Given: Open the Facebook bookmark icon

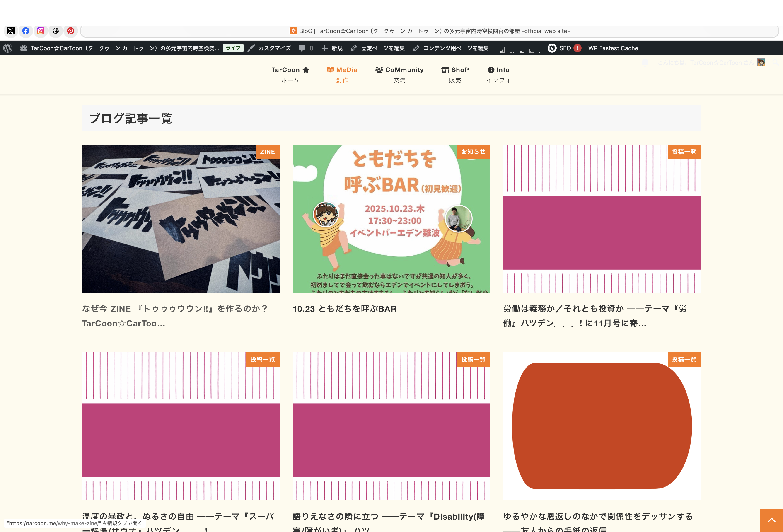Looking at the screenshot, I should [x=26, y=31].
